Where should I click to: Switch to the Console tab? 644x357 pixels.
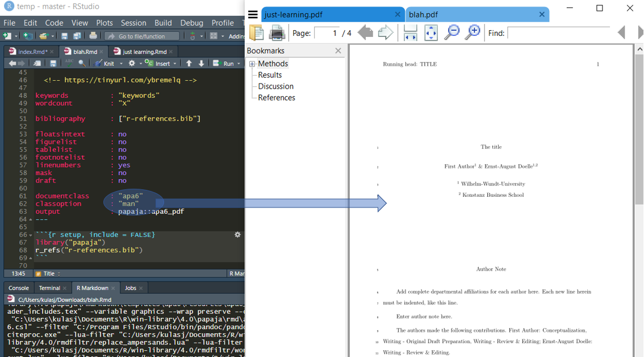(19, 288)
